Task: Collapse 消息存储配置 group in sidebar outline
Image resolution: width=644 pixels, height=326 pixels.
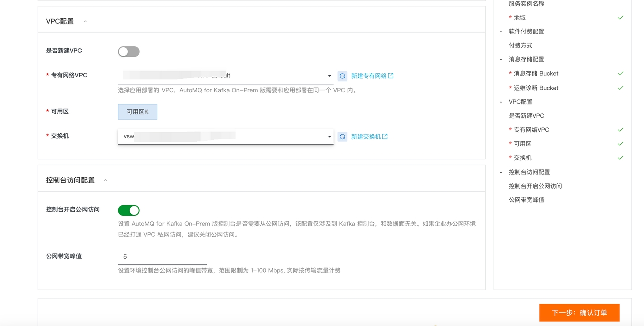Action: point(501,59)
